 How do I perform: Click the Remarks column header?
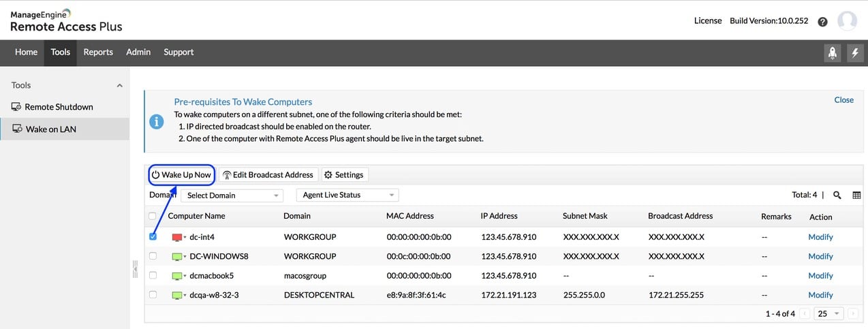(x=776, y=217)
